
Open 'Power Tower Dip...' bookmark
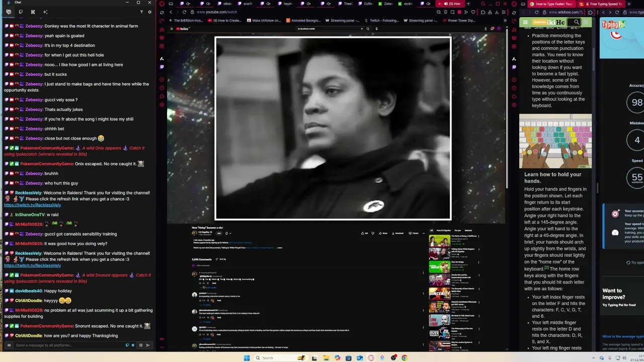[x=460, y=21]
